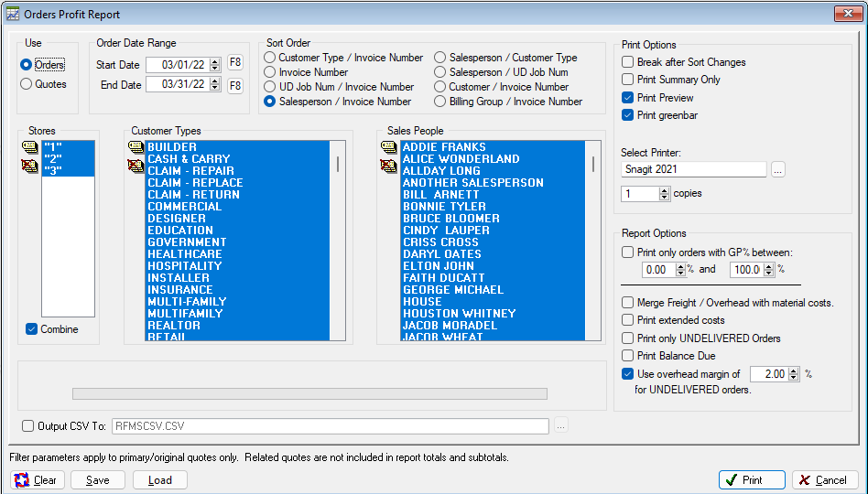Screen dimensions: 868x494
Task: Click the copies spinner arrows
Action: [x=665, y=194]
